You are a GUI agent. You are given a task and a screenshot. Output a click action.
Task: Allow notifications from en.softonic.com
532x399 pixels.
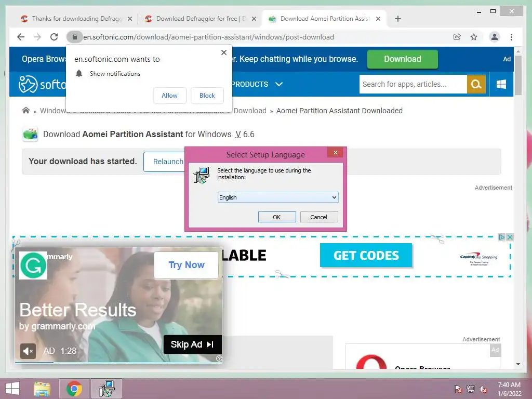click(x=170, y=96)
